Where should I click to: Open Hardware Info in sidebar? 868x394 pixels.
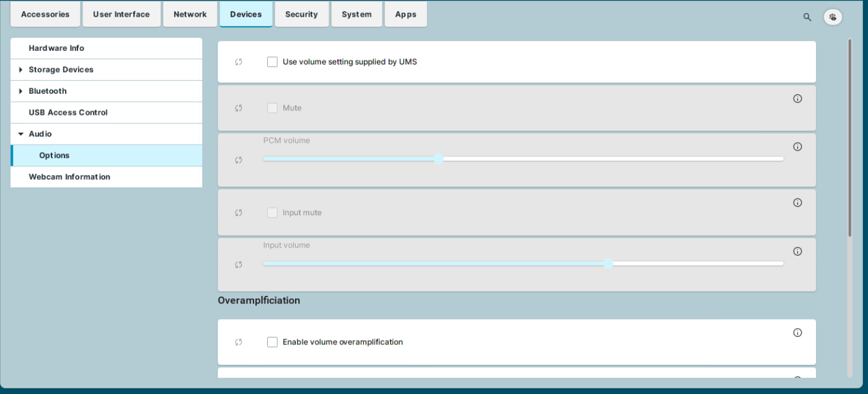pyautogui.click(x=56, y=48)
